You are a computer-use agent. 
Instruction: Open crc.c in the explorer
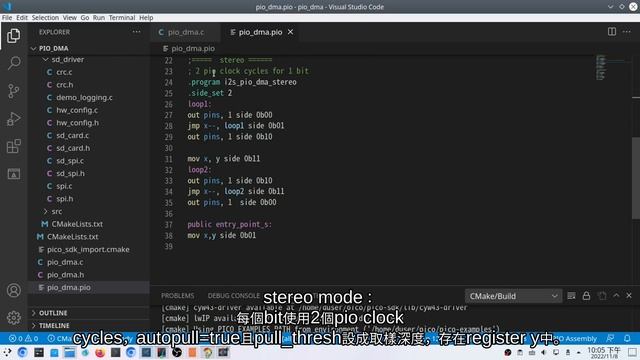[64, 72]
